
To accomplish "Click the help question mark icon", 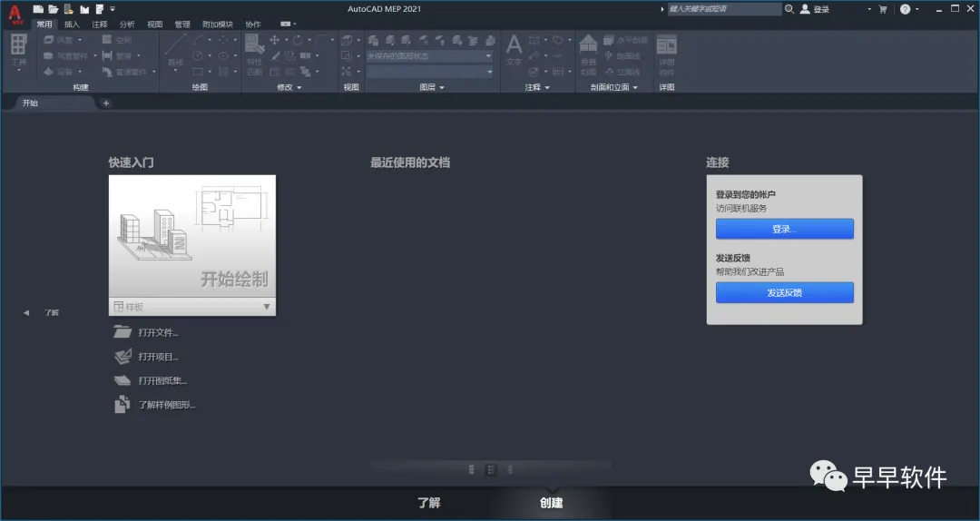I will [x=905, y=9].
